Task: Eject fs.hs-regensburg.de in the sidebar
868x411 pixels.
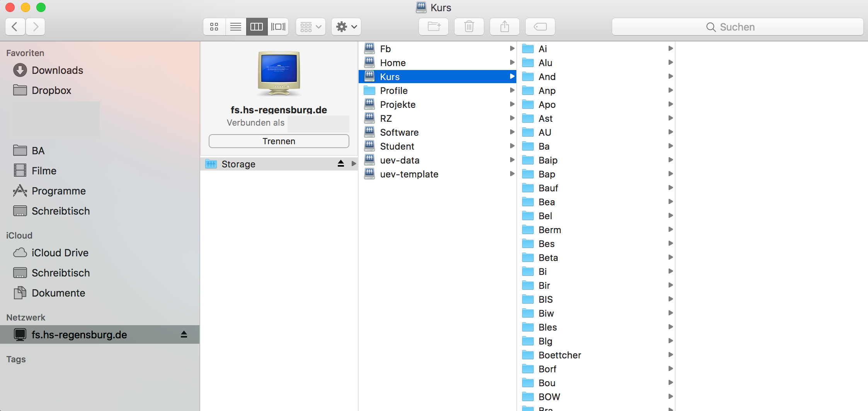Action: [184, 334]
